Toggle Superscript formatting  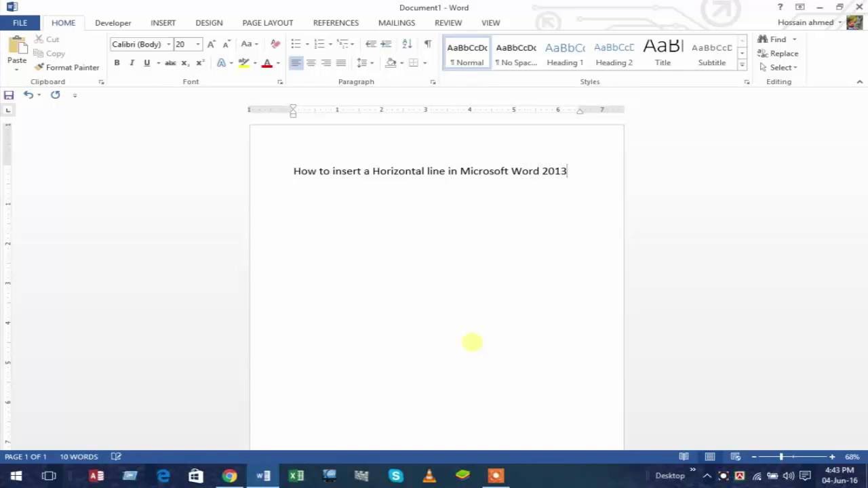pyautogui.click(x=200, y=62)
